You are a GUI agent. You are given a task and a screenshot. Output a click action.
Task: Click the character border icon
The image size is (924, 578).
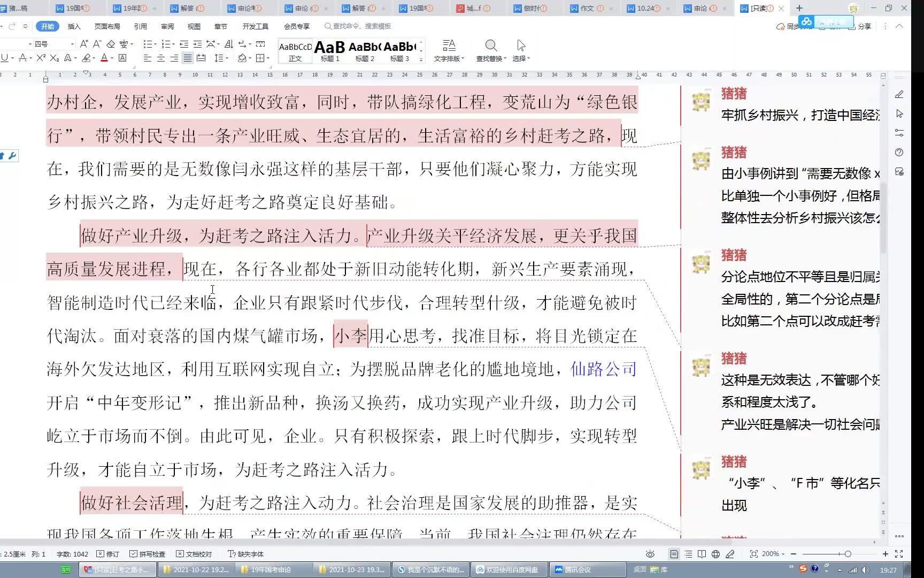[x=122, y=58]
